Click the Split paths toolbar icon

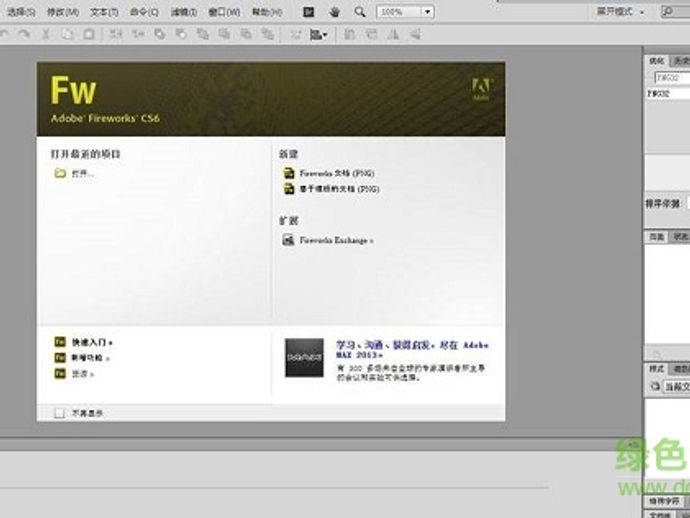(x=181, y=34)
